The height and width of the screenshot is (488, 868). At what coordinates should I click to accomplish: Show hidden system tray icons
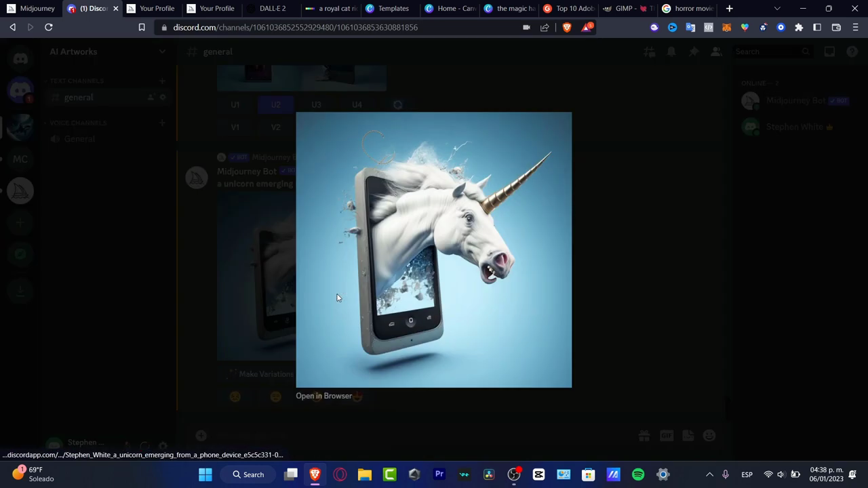point(709,474)
